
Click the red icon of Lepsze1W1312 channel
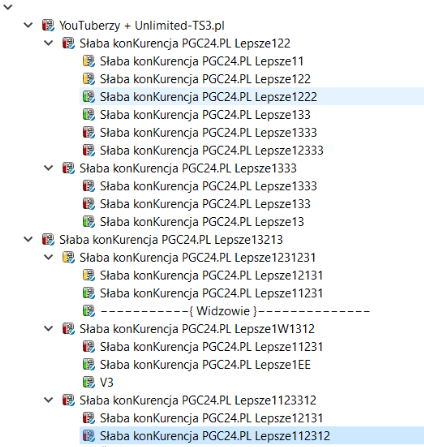coord(68,329)
